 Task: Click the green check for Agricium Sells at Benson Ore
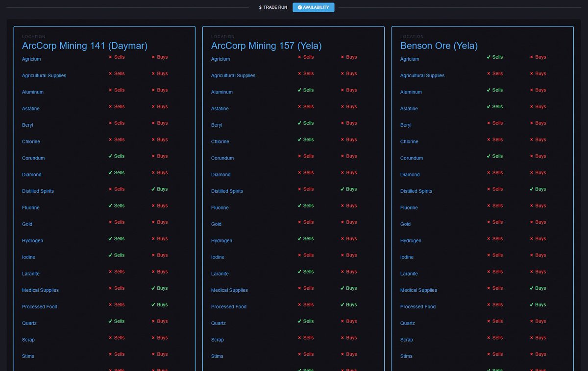tap(490, 57)
